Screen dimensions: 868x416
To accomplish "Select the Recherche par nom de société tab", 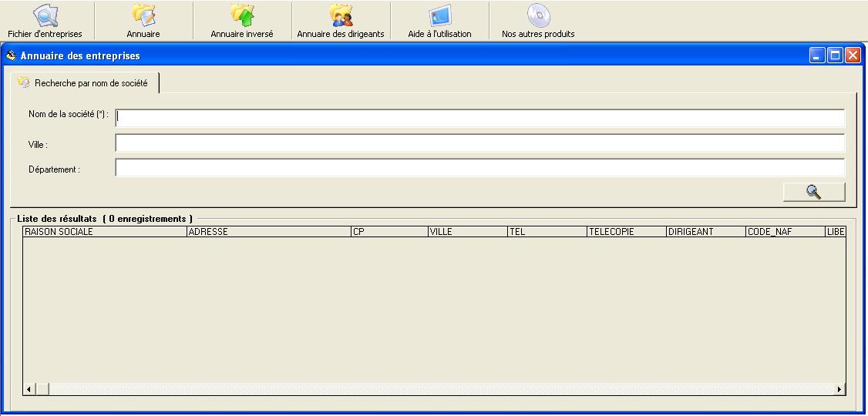I will coord(83,82).
